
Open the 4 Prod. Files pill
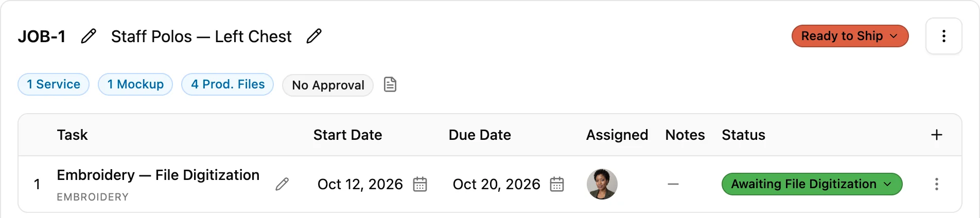[x=227, y=84]
